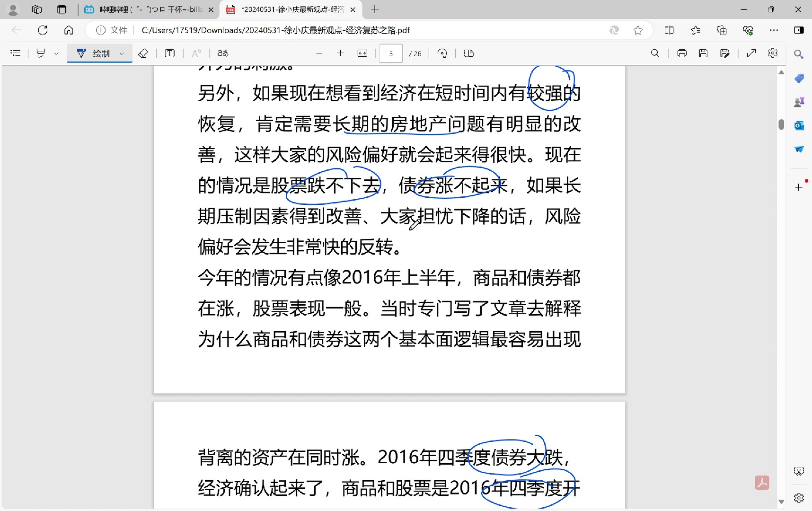The image size is (812, 511).
Task: Open a new browser tab
Action: [x=375, y=9]
